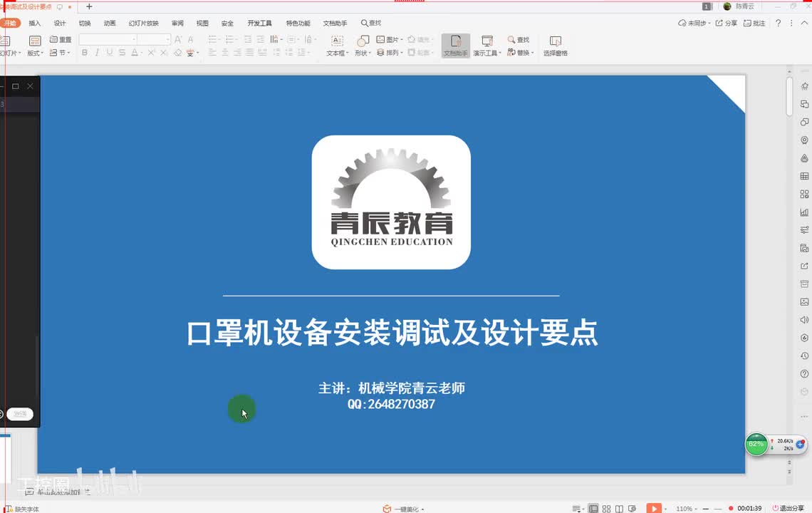Click the 一键美化 beautify button
812x513 pixels.
tap(403, 509)
